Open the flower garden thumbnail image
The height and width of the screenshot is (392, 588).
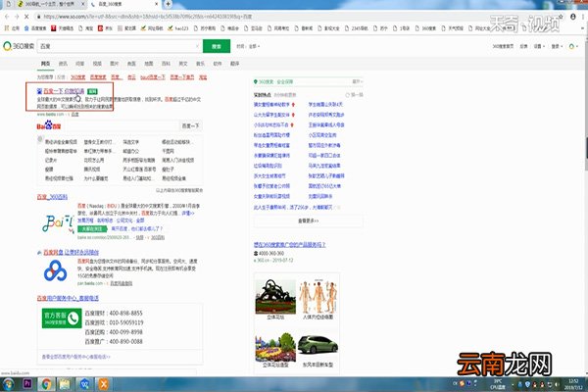click(x=275, y=347)
